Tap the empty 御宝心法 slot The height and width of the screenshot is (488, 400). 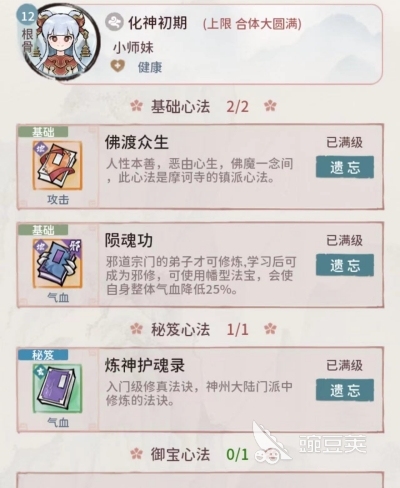tap(200, 480)
